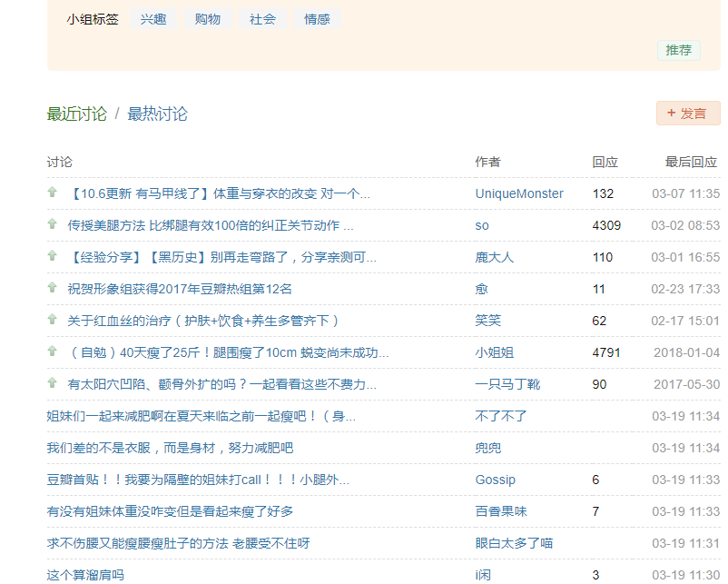Click pinned arrow icon beside 笑笑's post
The width and height of the screenshot is (728, 584).
point(53,320)
